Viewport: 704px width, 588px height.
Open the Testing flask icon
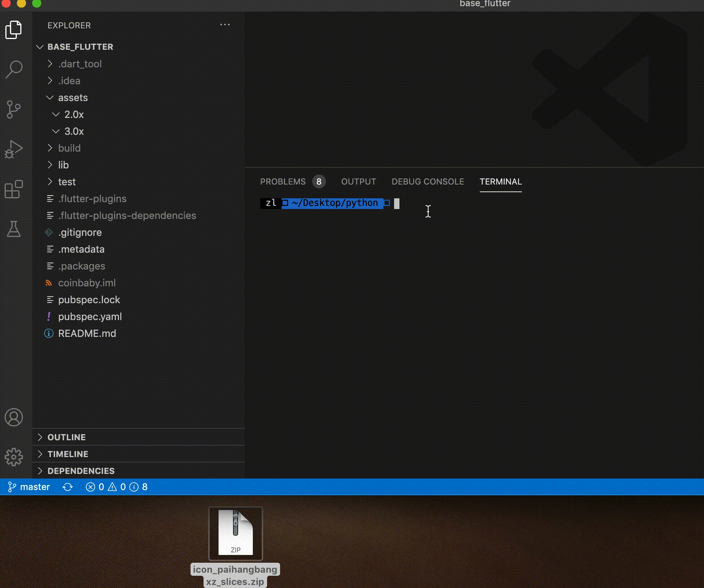(x=14, y=229)
